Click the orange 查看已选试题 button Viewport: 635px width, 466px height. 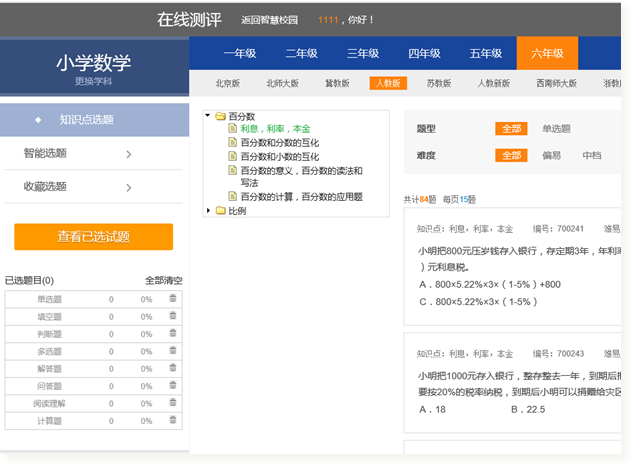click(93, 237)
